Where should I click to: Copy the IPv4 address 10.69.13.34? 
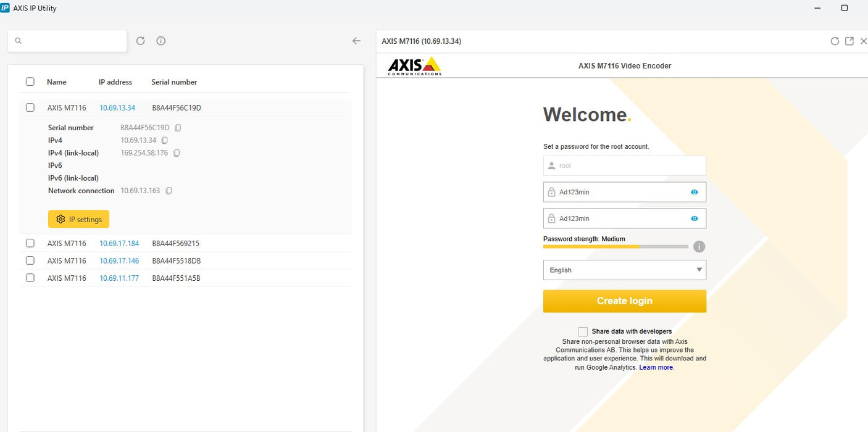coord(164,141)
